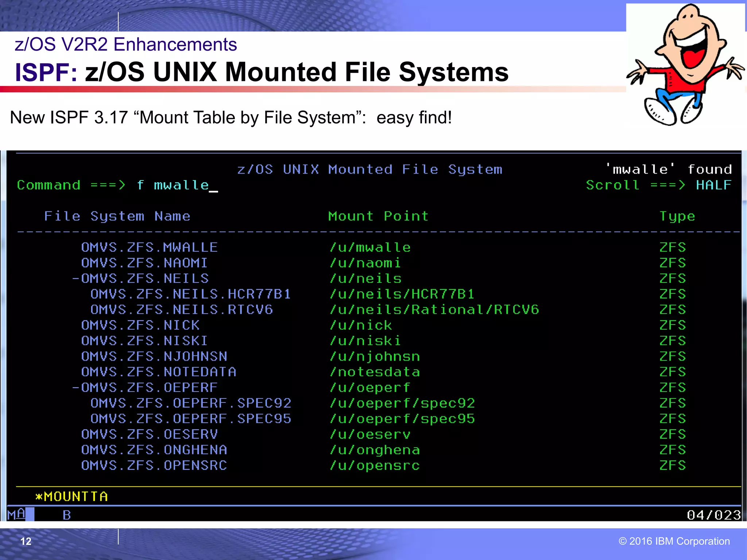Select the OMVS.ZFS.NOTEDATA file system
Image resolution: width=747 pixels, height=560 pixels.
(158, 372)
